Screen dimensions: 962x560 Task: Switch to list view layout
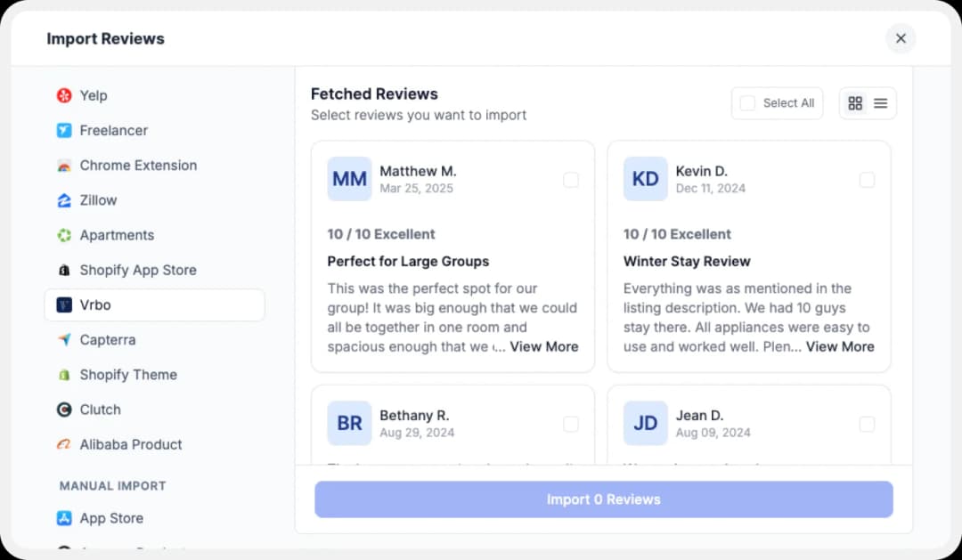click(x=880, y=102)
